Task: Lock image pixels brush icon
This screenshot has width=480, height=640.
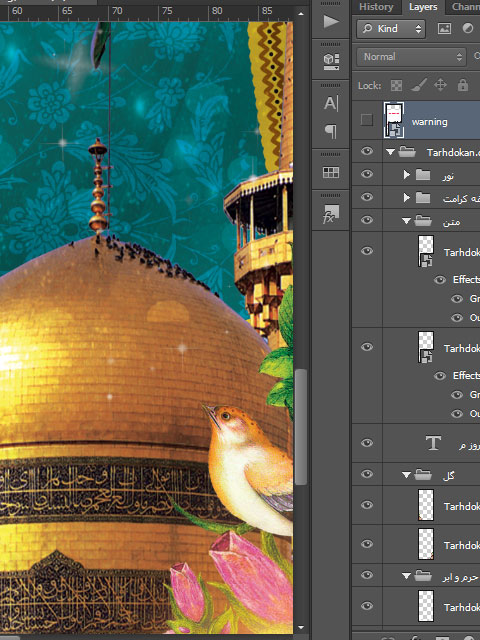Action: tap(418, 85)
